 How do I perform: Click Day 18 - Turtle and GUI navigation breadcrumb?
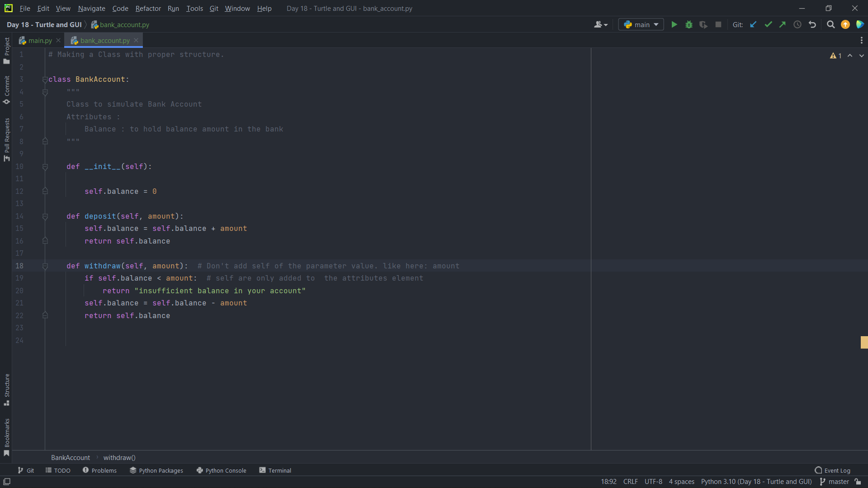click(x=44, y=24)
